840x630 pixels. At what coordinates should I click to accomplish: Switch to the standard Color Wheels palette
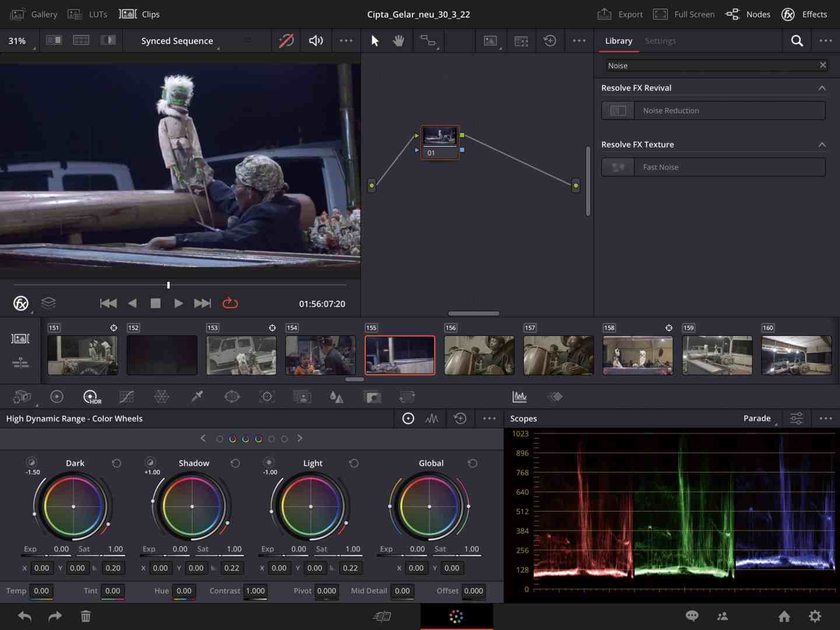pos(57,397)
